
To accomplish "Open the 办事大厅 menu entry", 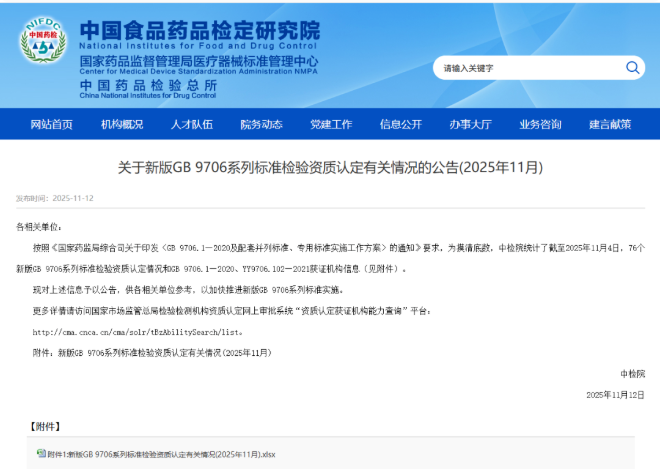I will (x=470, y=125).
